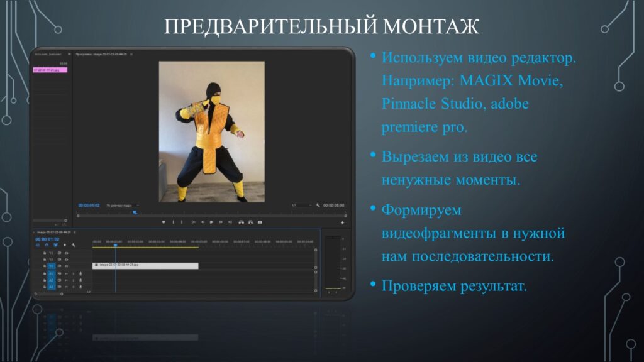This screenshot has width=644, height=362.
Task: Click the program monitor playhead on scrubber
Action: (135, 212)
